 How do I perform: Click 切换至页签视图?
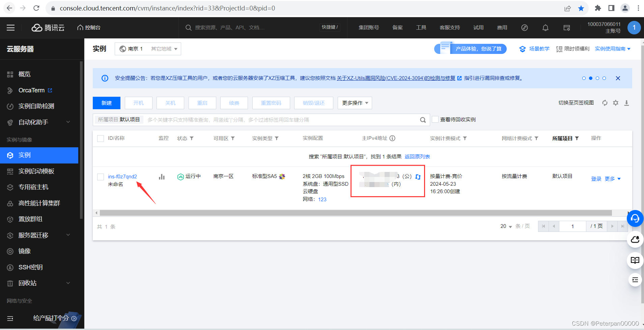[576, 103]
